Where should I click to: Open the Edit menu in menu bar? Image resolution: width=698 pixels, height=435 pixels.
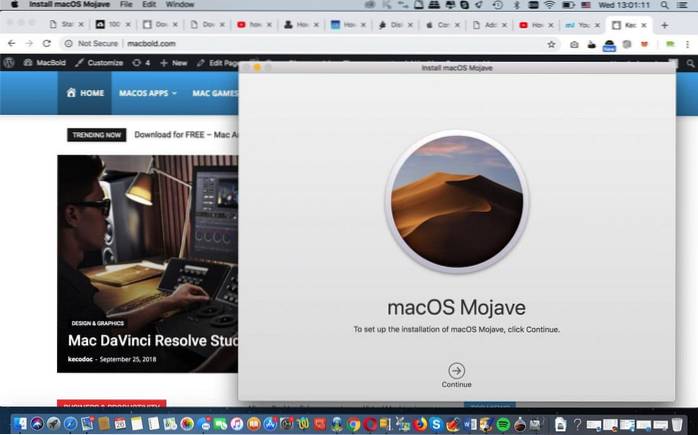tap(147, 5)
